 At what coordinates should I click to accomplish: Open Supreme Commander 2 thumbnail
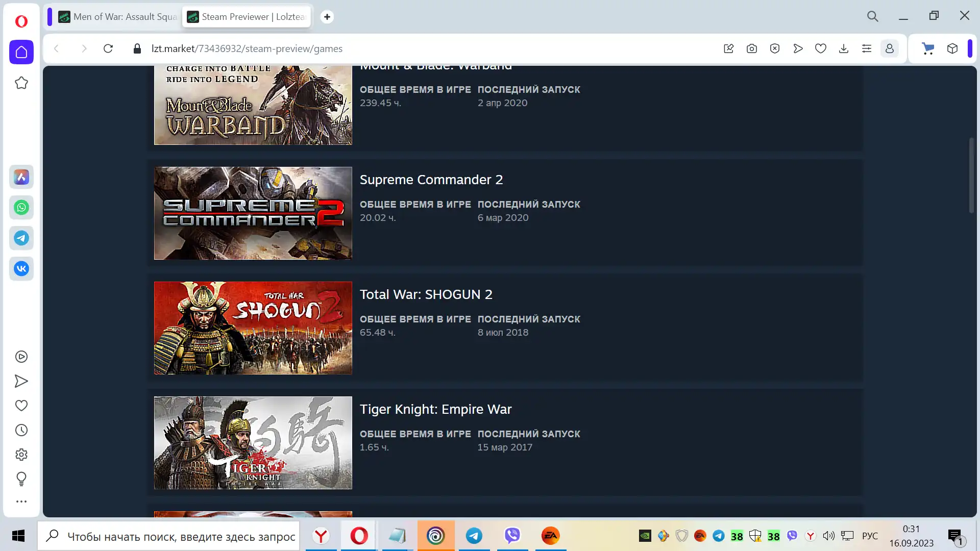[253, 213]
